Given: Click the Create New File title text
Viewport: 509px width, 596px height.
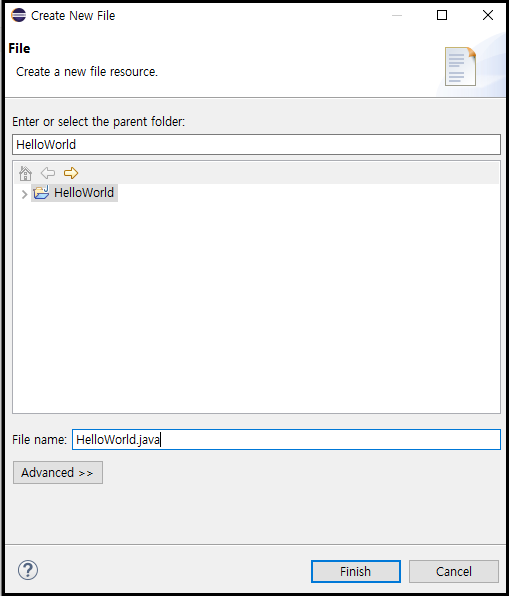Looking at the screenshot, I should 73,16.
